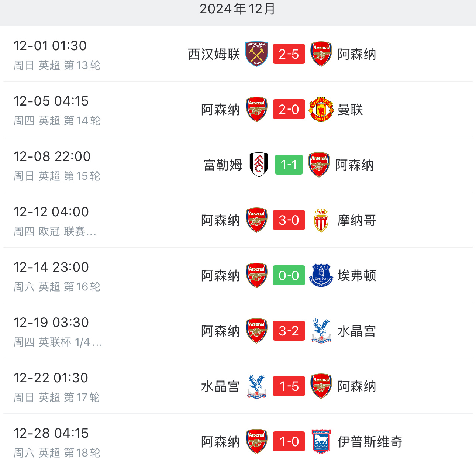
Task: Open the 1-1 green score badge
Action: [x=289, y=165]
